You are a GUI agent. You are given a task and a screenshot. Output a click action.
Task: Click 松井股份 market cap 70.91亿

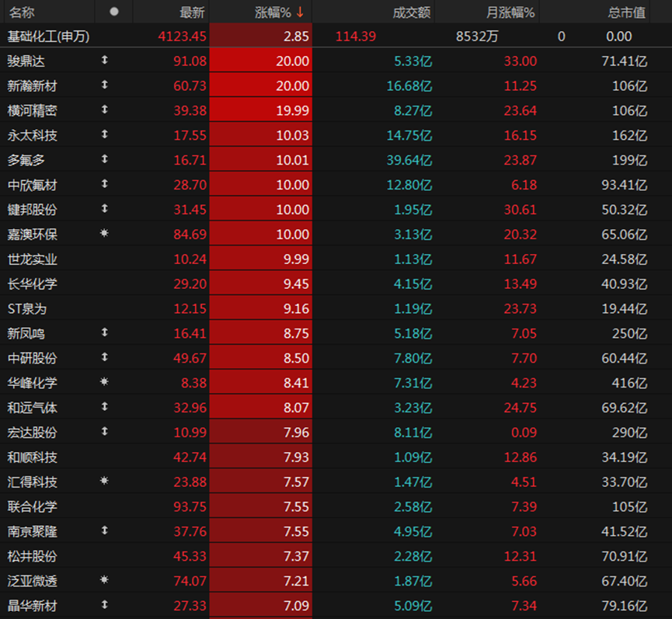[x=625, y=556]
